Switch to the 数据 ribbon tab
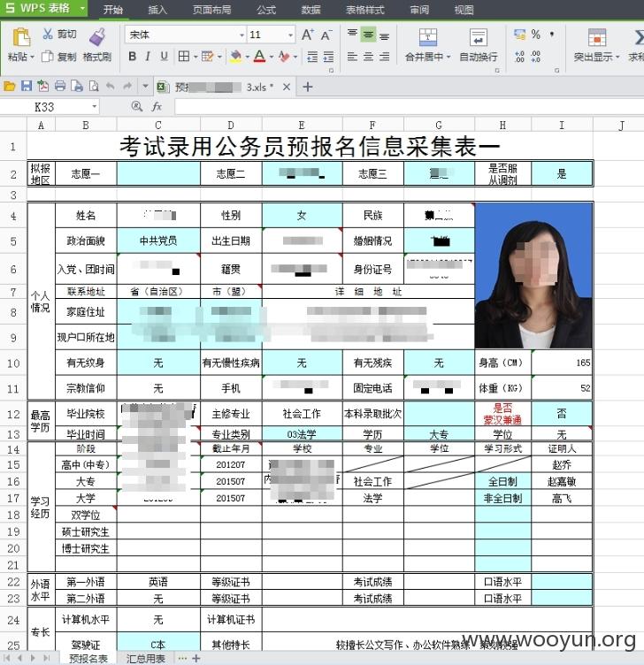The height and width of the screenshot is (665, 644). point(310,10)
